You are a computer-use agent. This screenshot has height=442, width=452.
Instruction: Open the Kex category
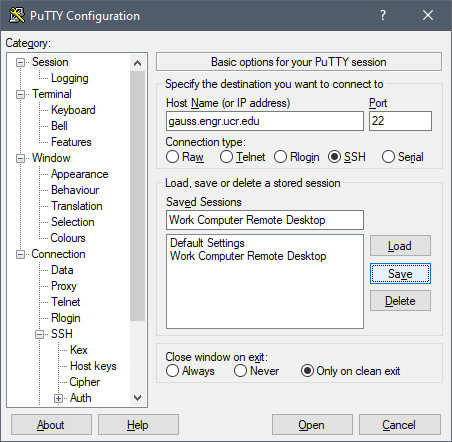pyautogui.click(x=79, y=350)
